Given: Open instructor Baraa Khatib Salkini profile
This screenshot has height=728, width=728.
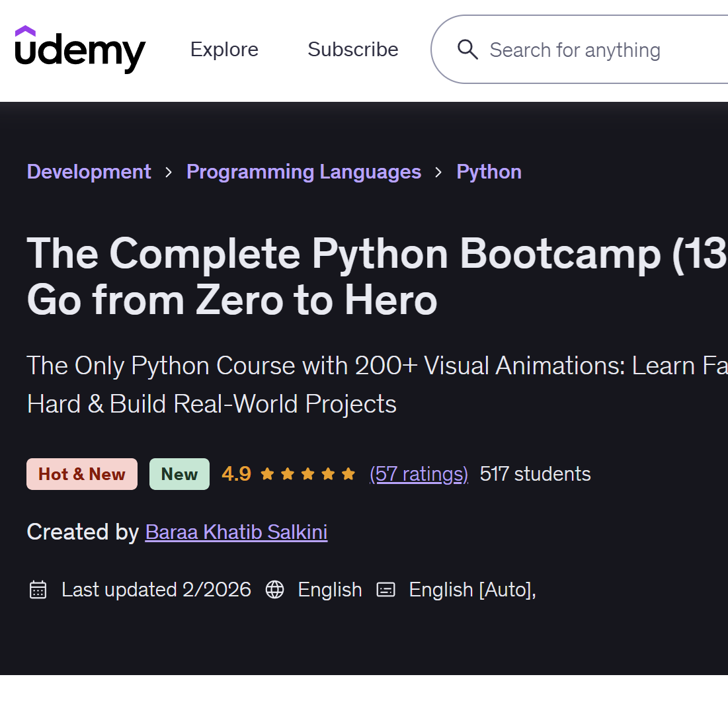Looking at the screenshot, I should 236,532.
